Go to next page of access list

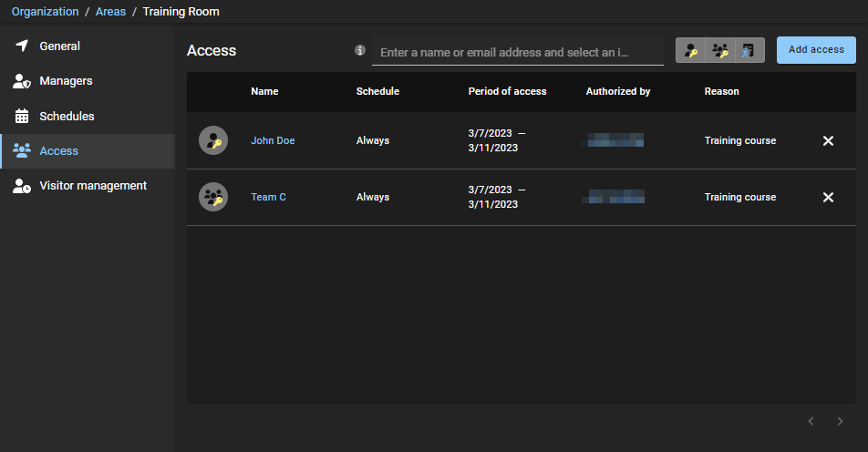click(840, 421)
